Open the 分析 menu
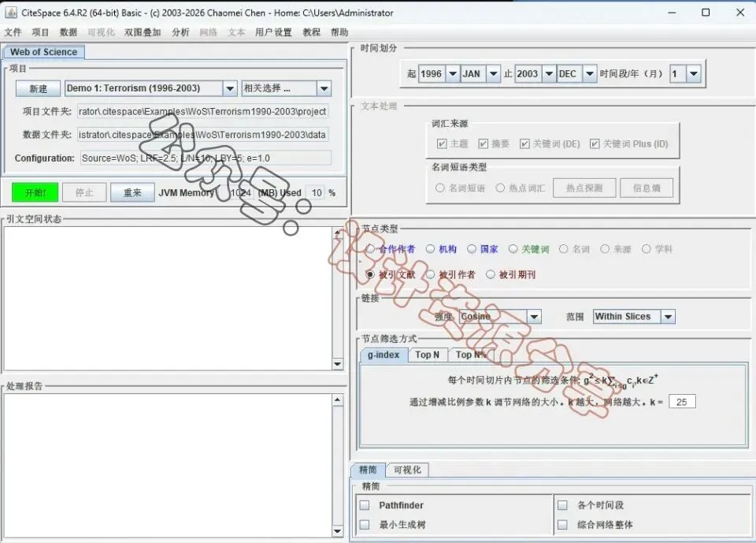Viewport: 756px width, 543px height. coord(180,32)
